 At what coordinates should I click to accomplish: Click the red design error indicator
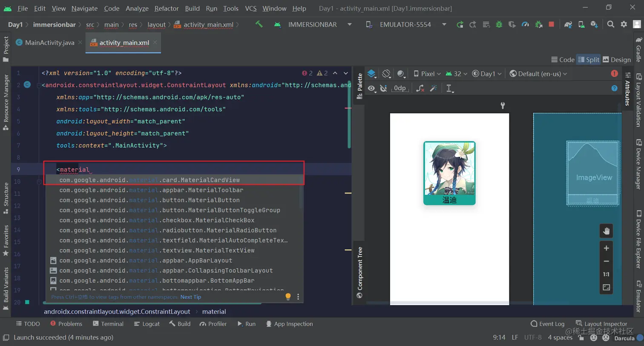coord(614,74)
